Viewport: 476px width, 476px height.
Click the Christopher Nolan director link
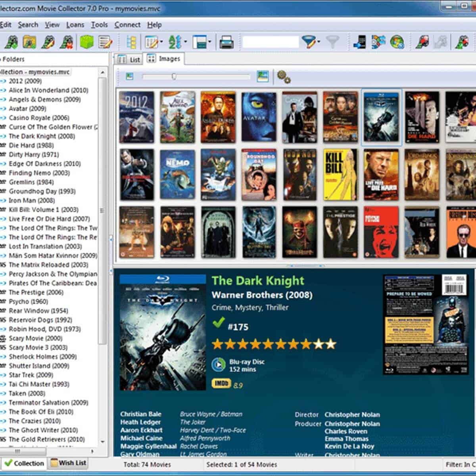point(352,415)
